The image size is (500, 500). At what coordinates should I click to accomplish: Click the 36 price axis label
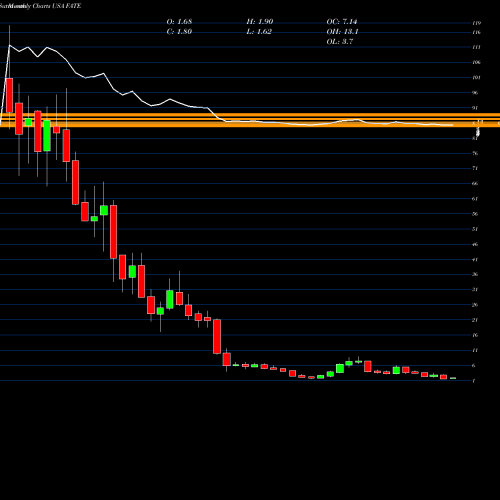click(475, 274)
